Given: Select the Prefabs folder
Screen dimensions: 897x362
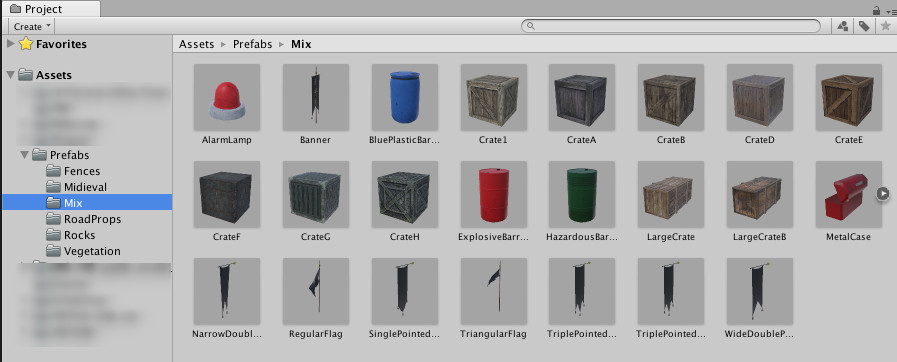Looking at the screenshot, I should tap(69, 155).
